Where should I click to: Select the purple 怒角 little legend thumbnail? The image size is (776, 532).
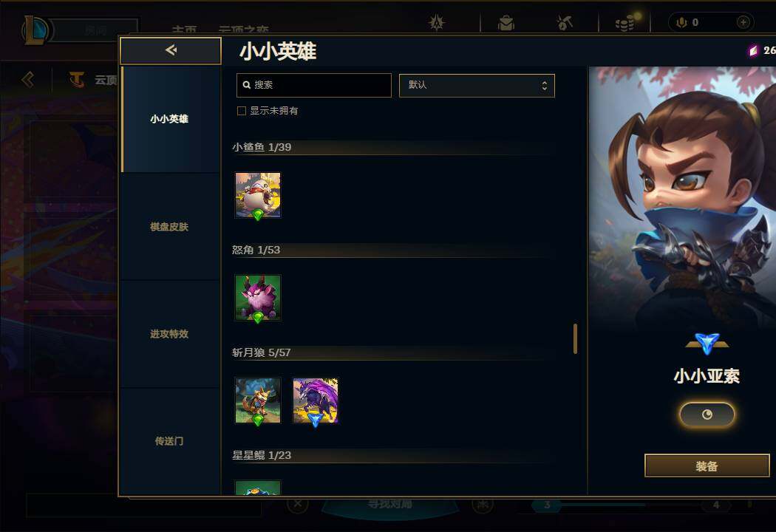[x=258, y=298]
